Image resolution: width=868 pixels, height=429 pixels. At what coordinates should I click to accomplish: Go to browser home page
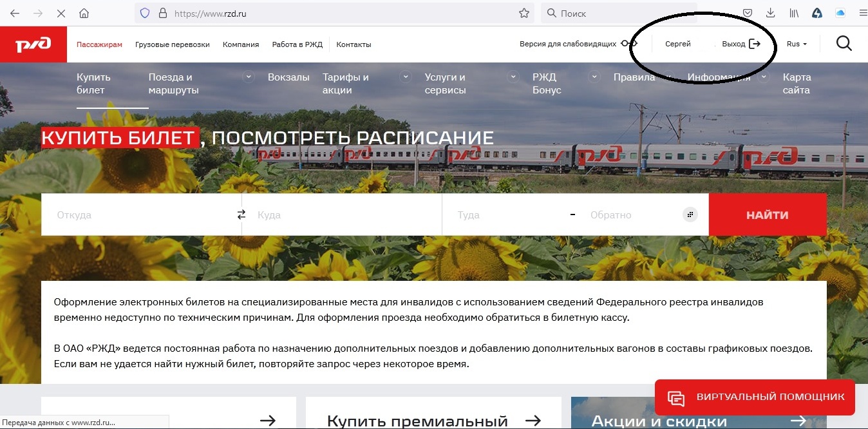pyautogui.click(x=84, y=13)
